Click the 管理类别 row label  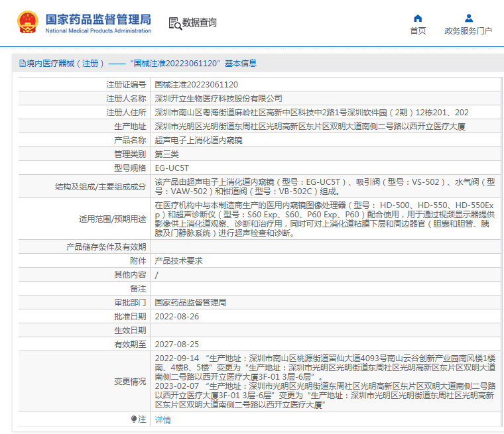coord(130,154)
